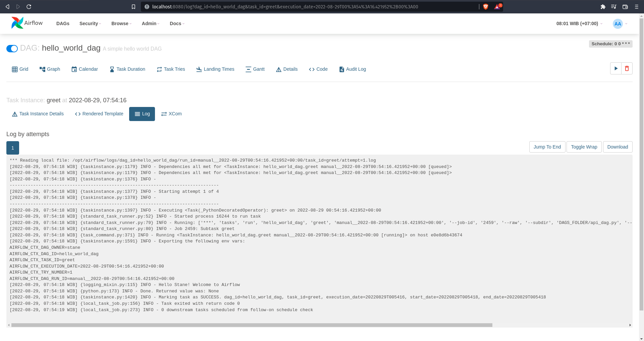This screenshot has height=341, width=644.
Task: Select the Log tab
Action: (142, 114)
